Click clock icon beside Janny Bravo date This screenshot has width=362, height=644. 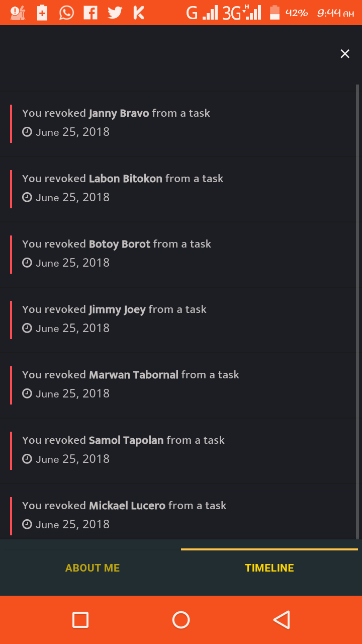click(27, 132)
